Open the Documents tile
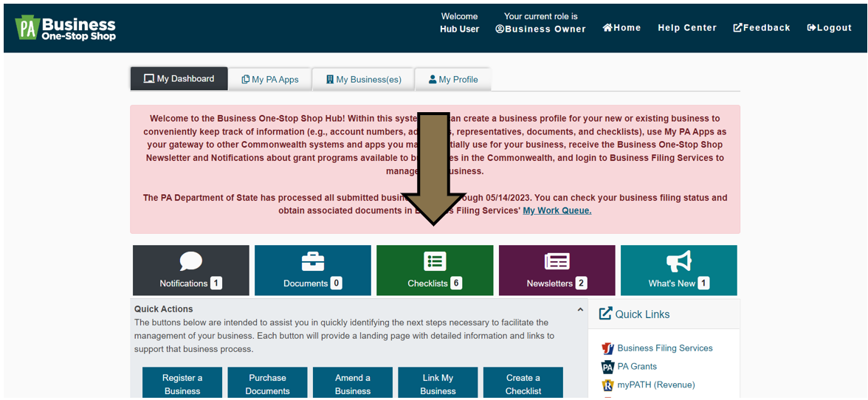This screenshot has height=400, width=868. (313, 270)
